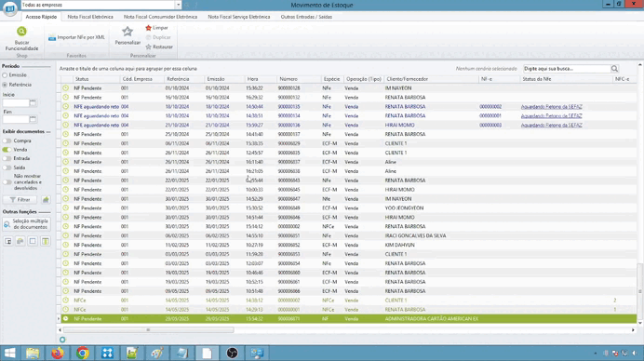This screenshot has width=644, height=361.
Task: Click fourth green column icon below Seleção múltipla
Action: tap(46, 241)
